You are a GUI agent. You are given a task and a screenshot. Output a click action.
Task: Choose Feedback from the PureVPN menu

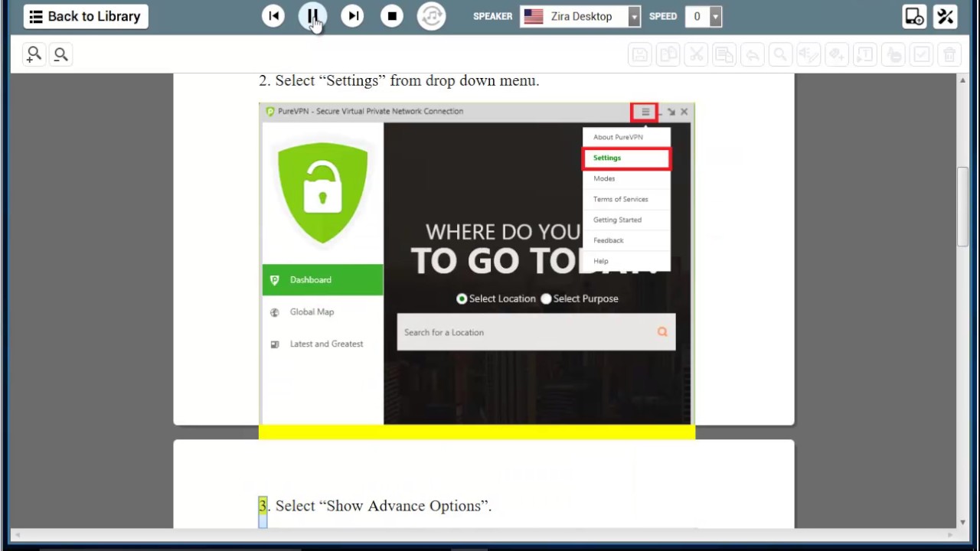click(x=626, y=240)
